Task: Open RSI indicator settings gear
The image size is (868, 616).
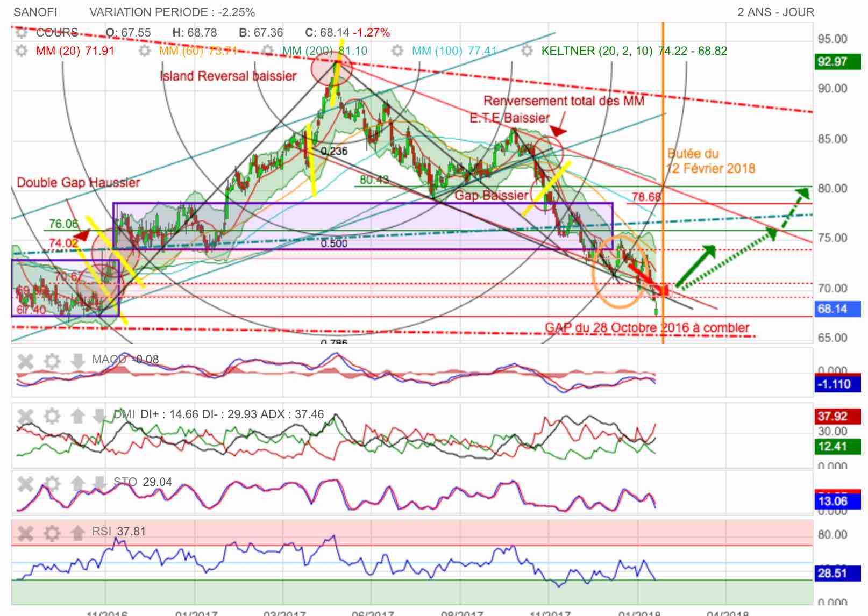Action: coord(52,533)
